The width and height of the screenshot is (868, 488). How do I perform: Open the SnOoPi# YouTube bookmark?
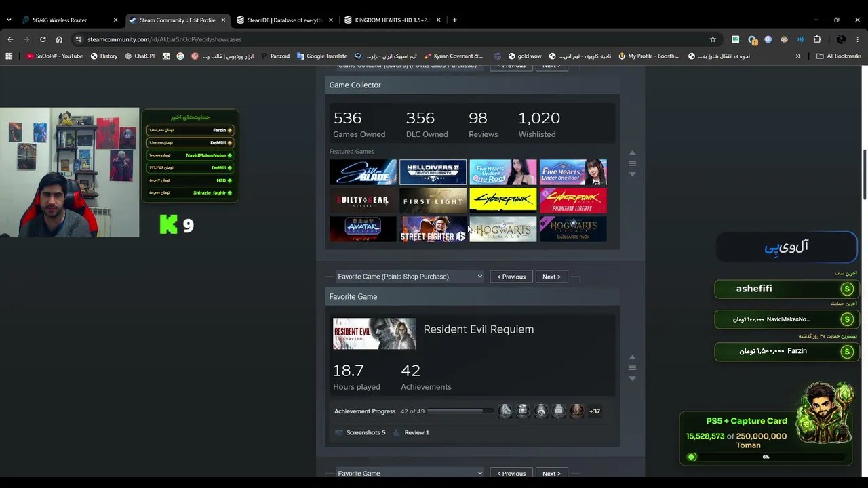pos(54,56)
